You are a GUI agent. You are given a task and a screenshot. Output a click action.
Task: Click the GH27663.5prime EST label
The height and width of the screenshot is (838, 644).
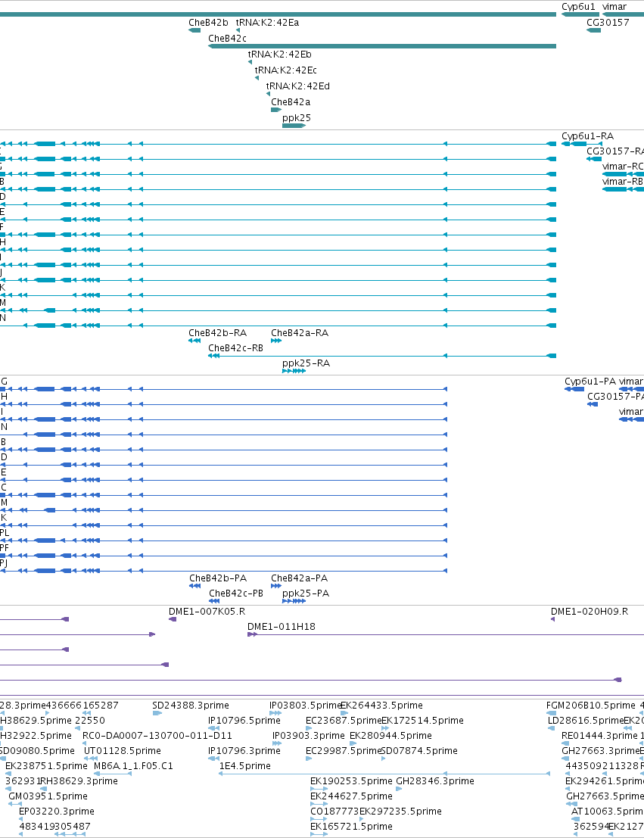[605, 796]
